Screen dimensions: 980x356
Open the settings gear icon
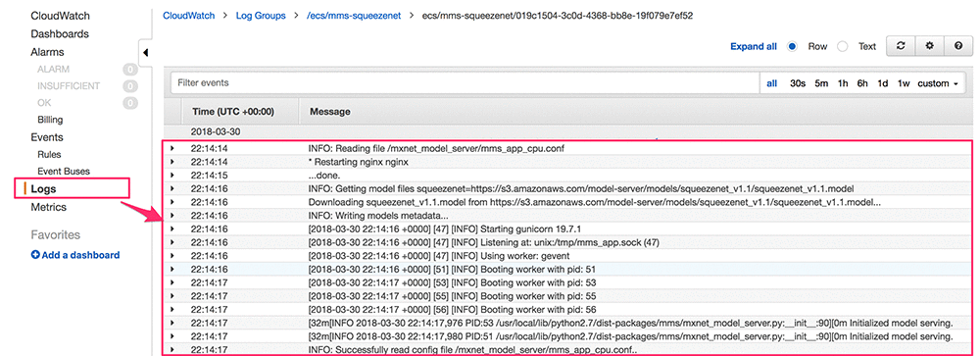[x=929, y=46]
